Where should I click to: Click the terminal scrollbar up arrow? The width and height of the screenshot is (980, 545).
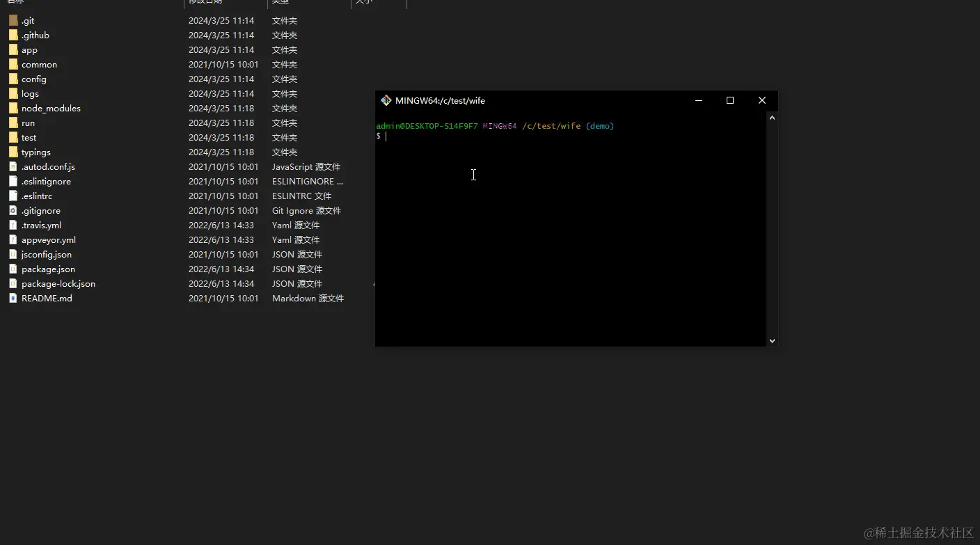pos(772,118)
